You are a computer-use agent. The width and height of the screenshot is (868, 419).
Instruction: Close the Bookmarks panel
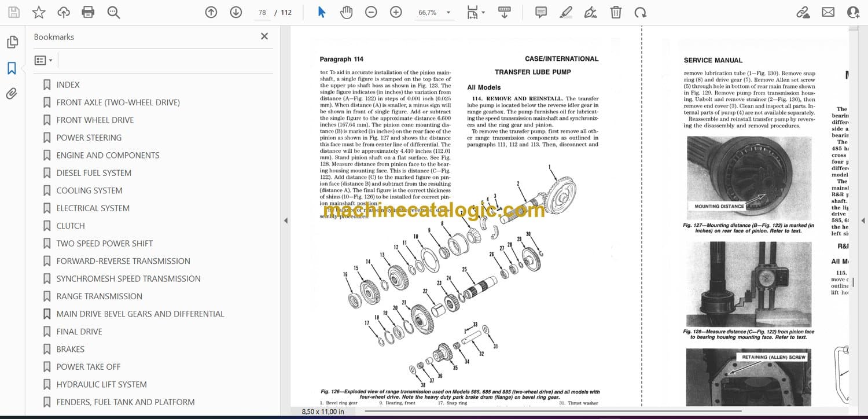[264, 36]
